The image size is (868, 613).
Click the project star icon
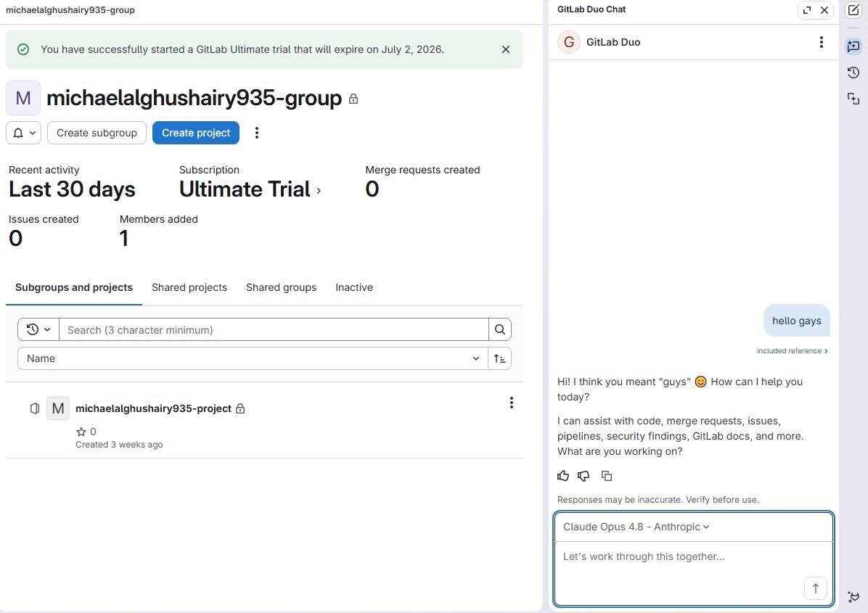pos(81,432)
